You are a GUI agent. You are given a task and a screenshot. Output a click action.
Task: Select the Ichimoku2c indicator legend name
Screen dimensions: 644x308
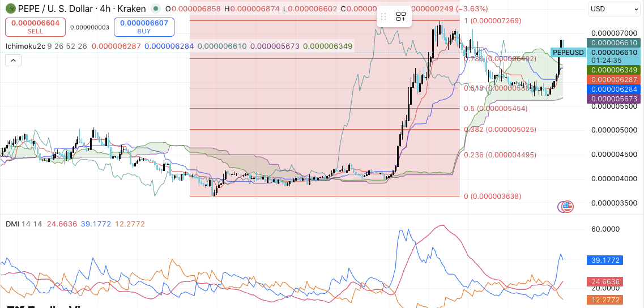pyautogui.click(x=25, y=46)
